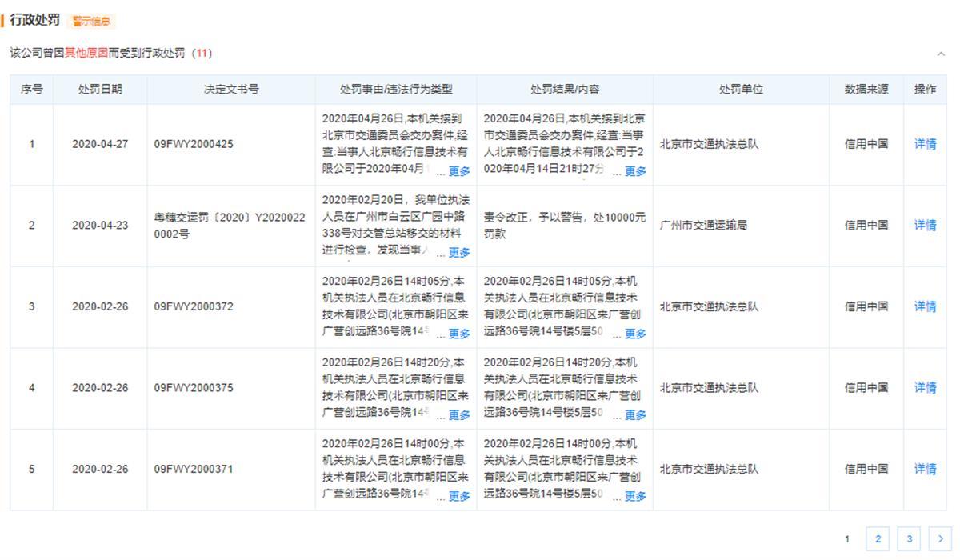Collapse the 行政处罚 section using the chevron
This screenshot has height=560, width=960.
tap(941, 54)
